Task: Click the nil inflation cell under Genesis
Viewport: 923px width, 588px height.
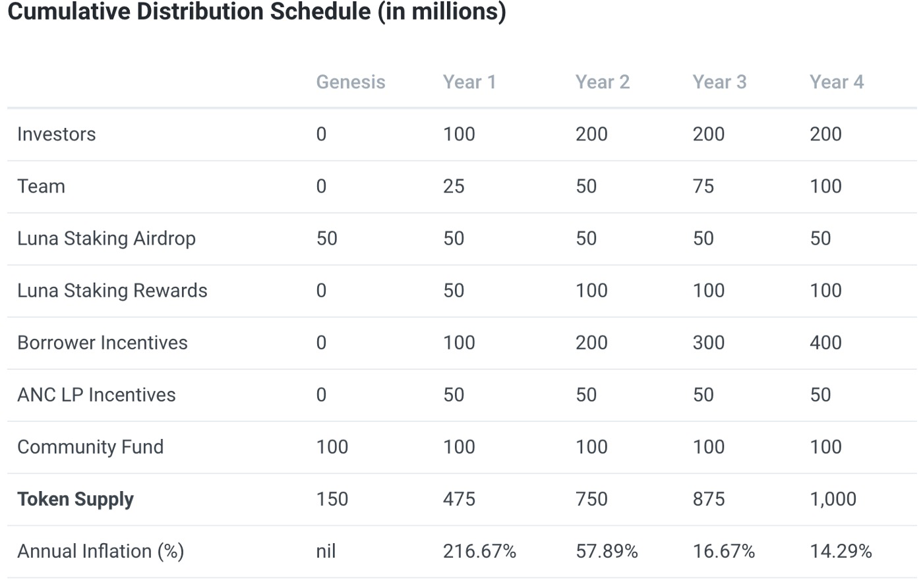Action: pyautogui.click(x=326, y=551)
